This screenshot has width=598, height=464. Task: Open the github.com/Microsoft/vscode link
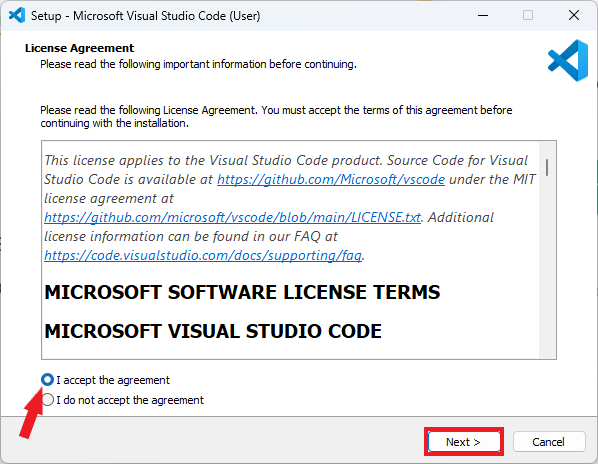[x=331, y=179]
